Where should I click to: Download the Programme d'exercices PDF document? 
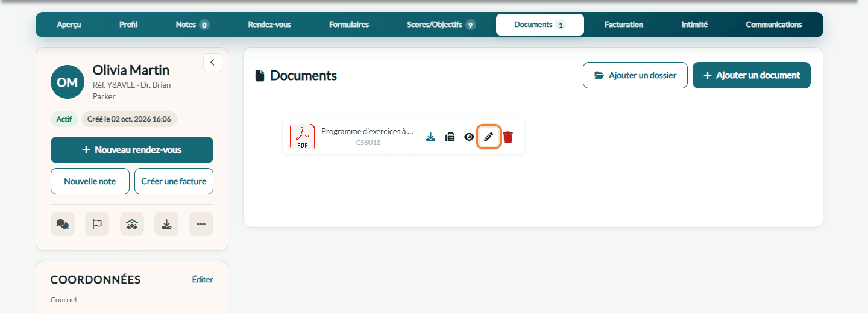(x=430, y=137)
